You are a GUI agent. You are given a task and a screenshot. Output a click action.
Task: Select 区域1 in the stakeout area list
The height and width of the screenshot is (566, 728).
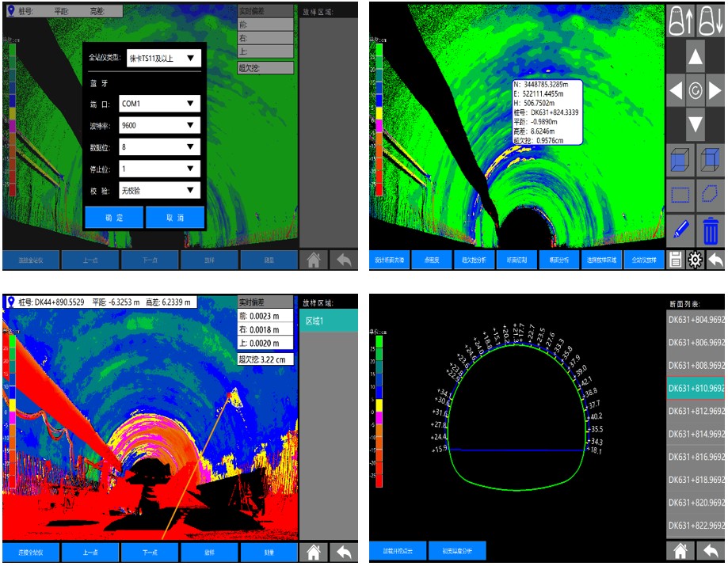pos(329,320)
